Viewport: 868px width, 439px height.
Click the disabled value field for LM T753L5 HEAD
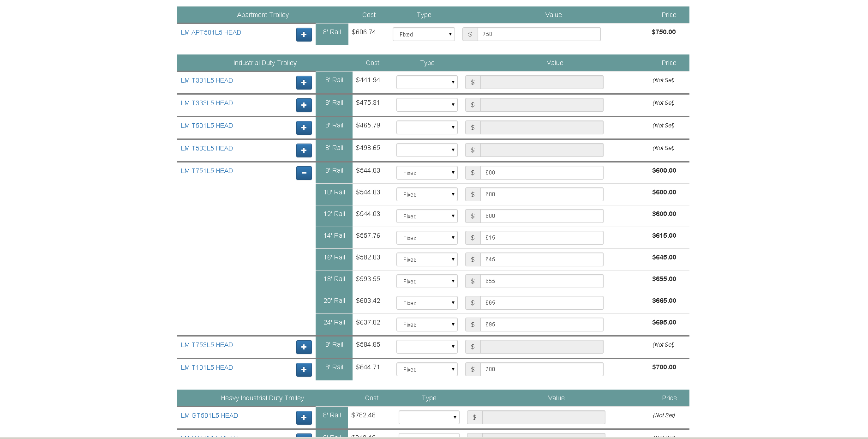[x=542, y=347]
